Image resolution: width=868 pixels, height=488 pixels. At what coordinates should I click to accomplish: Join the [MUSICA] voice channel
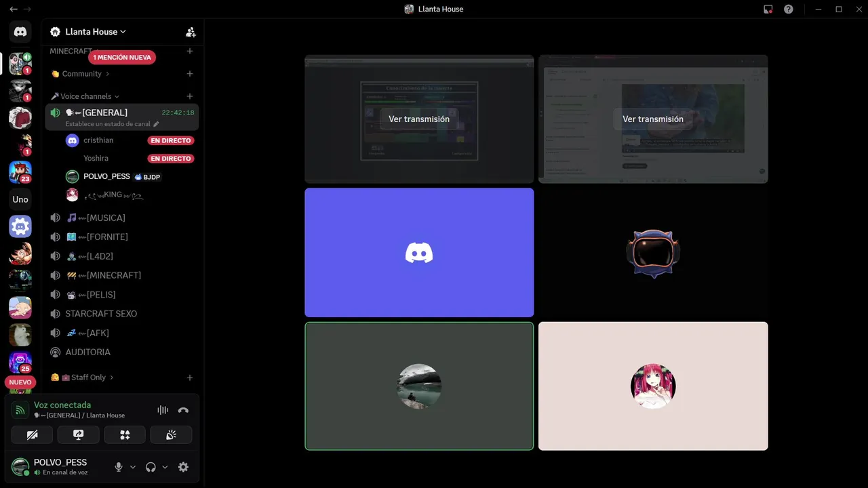[122, 218]
